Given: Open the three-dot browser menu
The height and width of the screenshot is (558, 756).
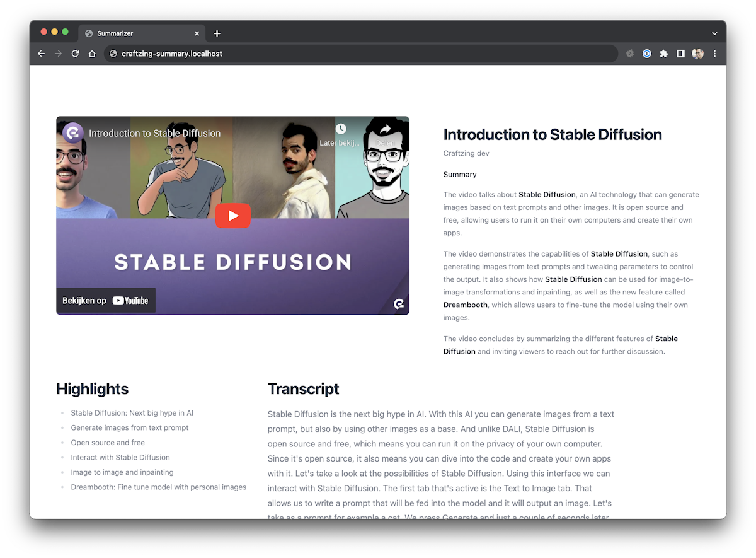Looking at the screenshot, I should pyautogui.click(x=714, y=54).
